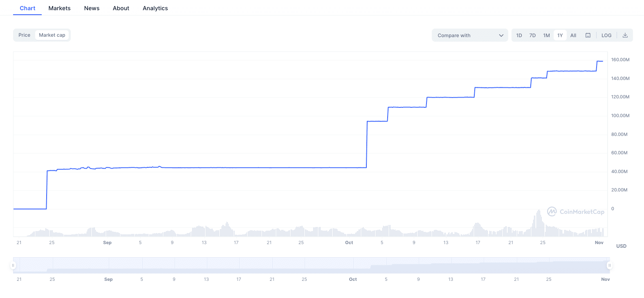The height and width of the screenshot is (298, 644).
Task: Grab the right range selector handle
Action: click(609, 265)
